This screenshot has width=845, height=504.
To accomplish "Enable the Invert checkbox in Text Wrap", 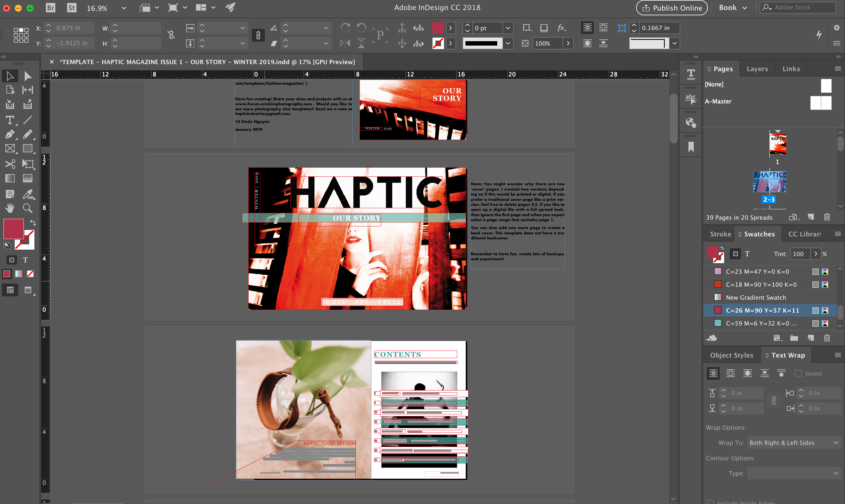I will click(x=799, y=373).
